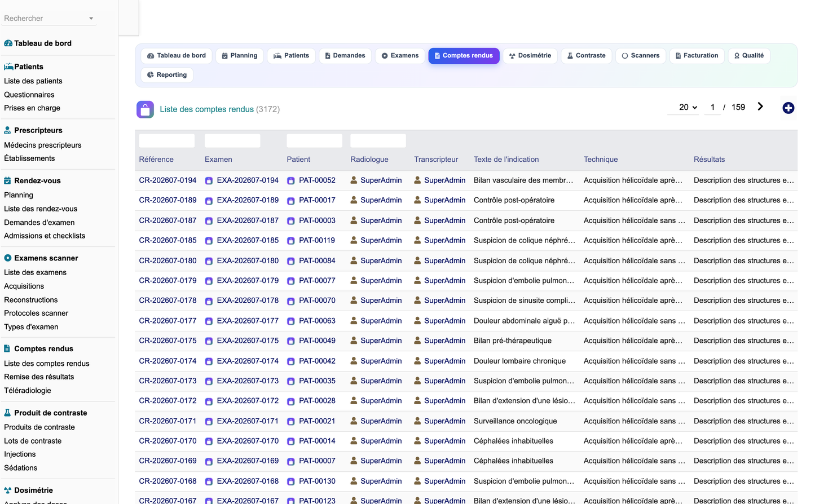
Task: Click patient icon beside PAT-00130
Action: 291,481
